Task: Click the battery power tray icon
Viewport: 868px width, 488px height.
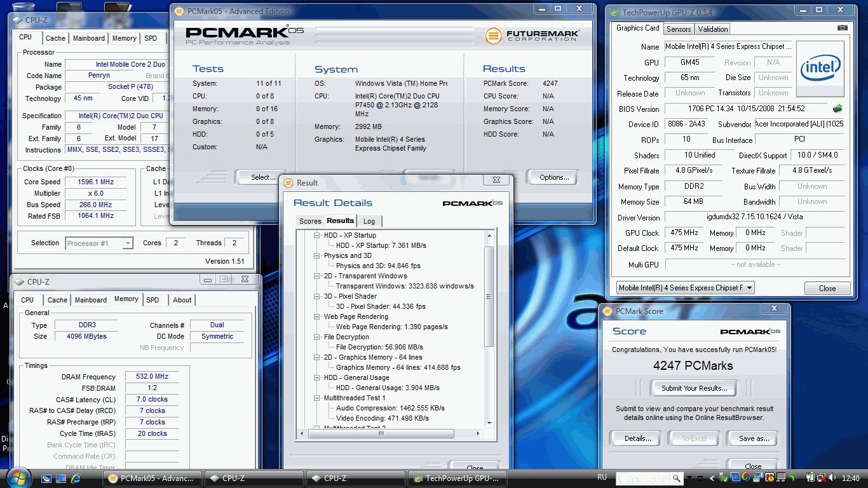Action: tap(810, 478)
